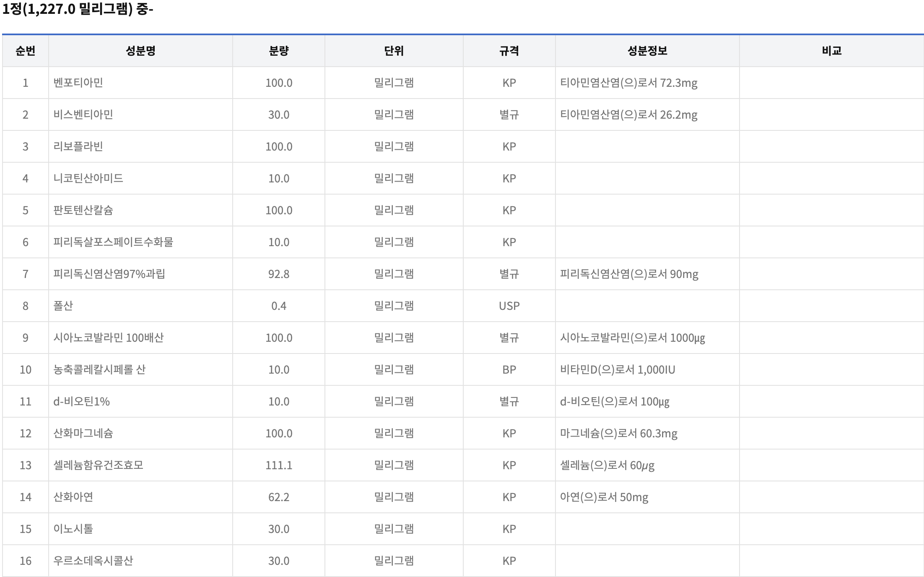Select the 산화아연 amount cell showing 62.2
The height and width of the screenshot is (577, 924).
coord(278,497)
